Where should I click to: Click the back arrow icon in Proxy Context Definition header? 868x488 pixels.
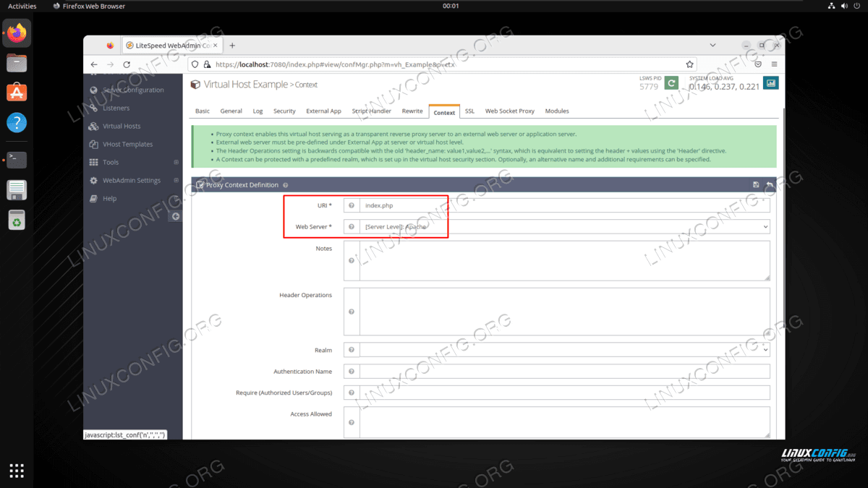tap(770, 185)
